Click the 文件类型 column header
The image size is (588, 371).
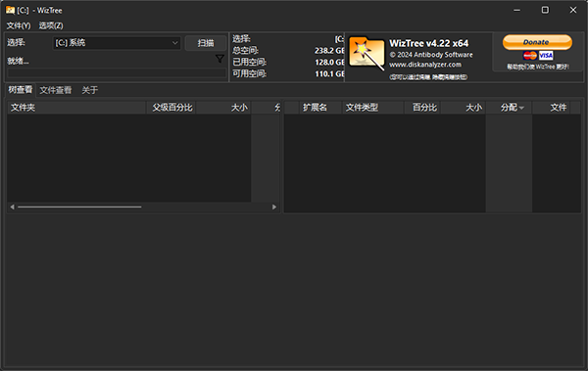[x=373, y=108]
